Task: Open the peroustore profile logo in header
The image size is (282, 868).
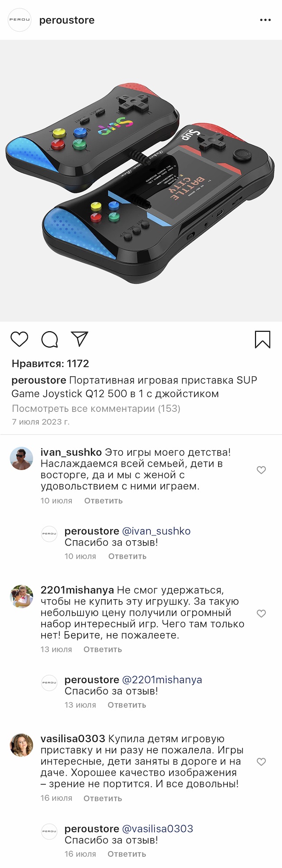Action: pyautogui.click(x=20, y=20)
